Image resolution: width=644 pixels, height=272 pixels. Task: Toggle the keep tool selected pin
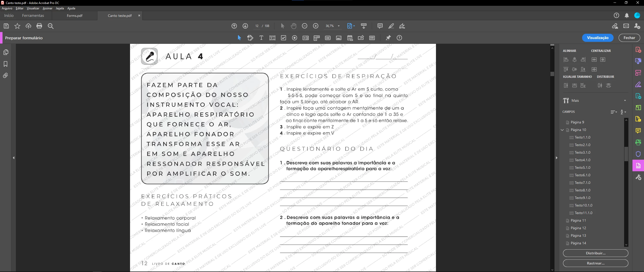tap(388, 38)
